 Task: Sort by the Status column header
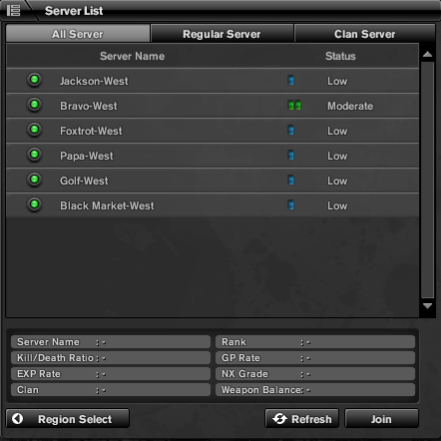pos(340,56)
